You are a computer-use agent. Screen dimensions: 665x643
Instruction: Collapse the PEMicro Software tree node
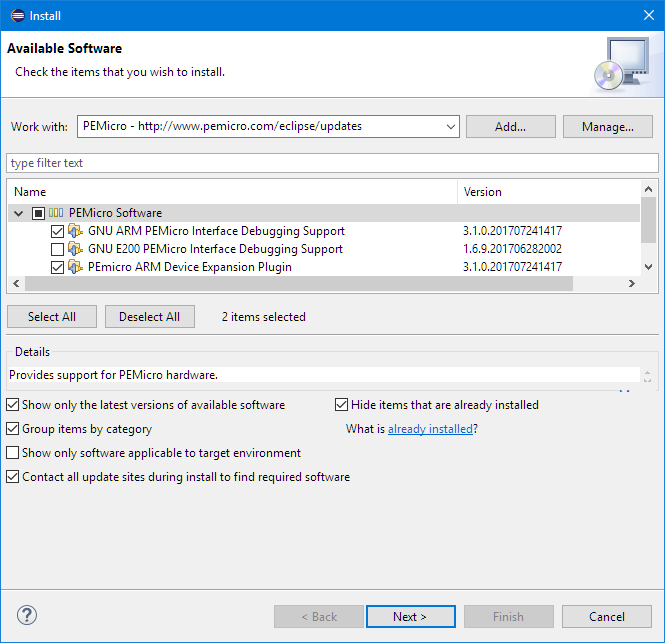[18, 213]
